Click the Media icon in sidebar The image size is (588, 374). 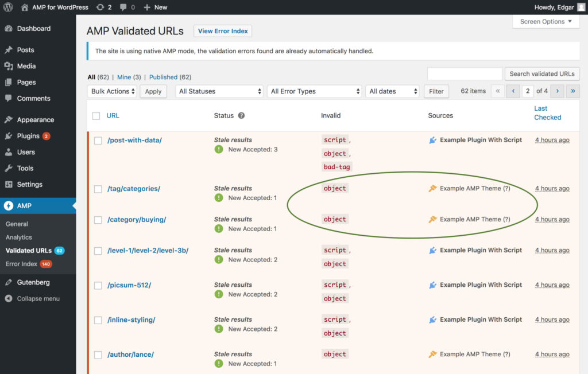[x=9, y=66]
